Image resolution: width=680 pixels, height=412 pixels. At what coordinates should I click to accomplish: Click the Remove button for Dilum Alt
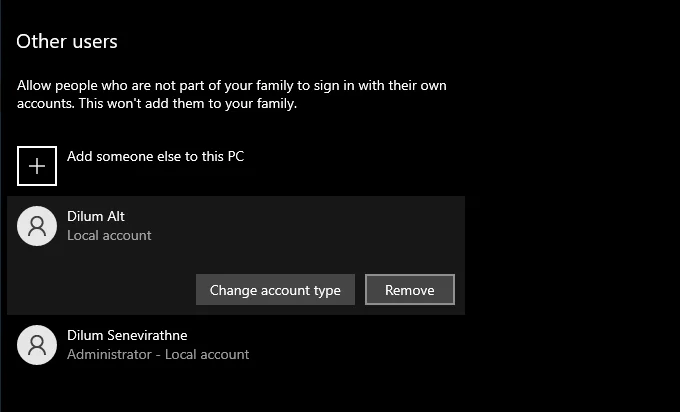coord(410,289)
